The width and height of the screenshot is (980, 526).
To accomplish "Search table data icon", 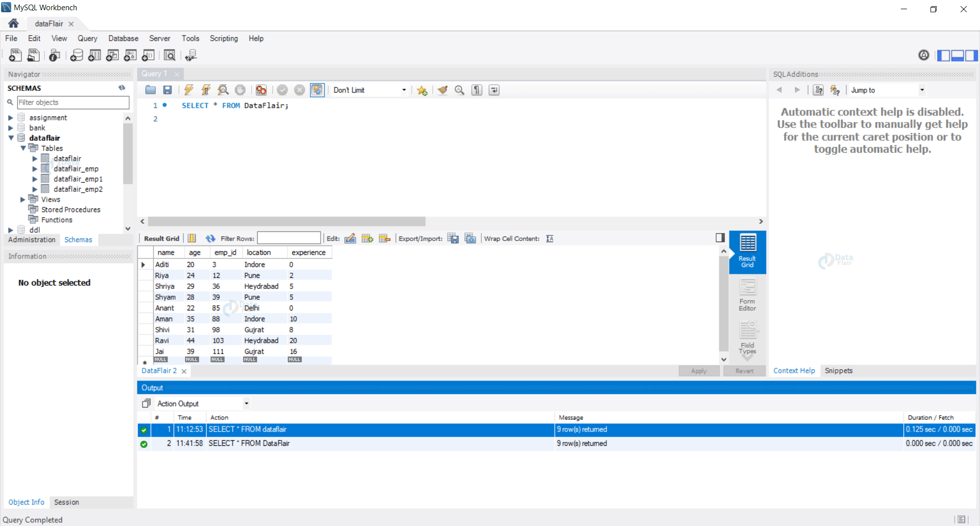I will point(169,55).
